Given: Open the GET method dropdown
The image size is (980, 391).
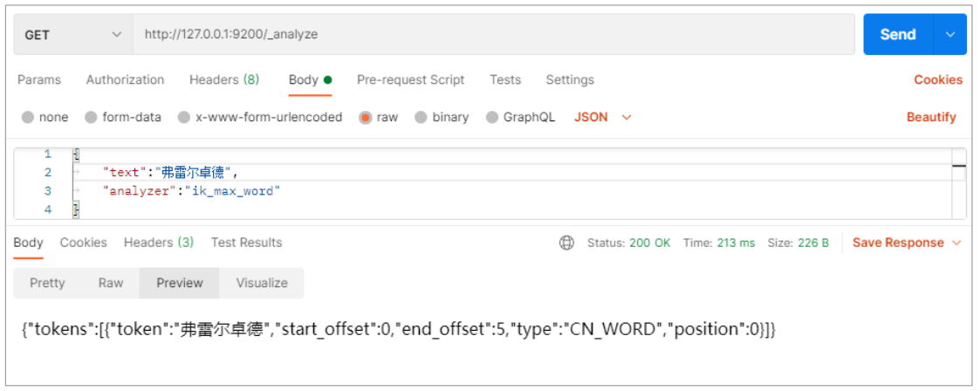Looking at the screenshot, I should click(x=73, y=35).
